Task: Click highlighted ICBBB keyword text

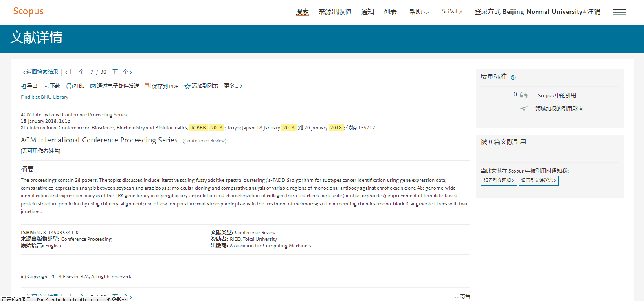Action: [199, 128]
